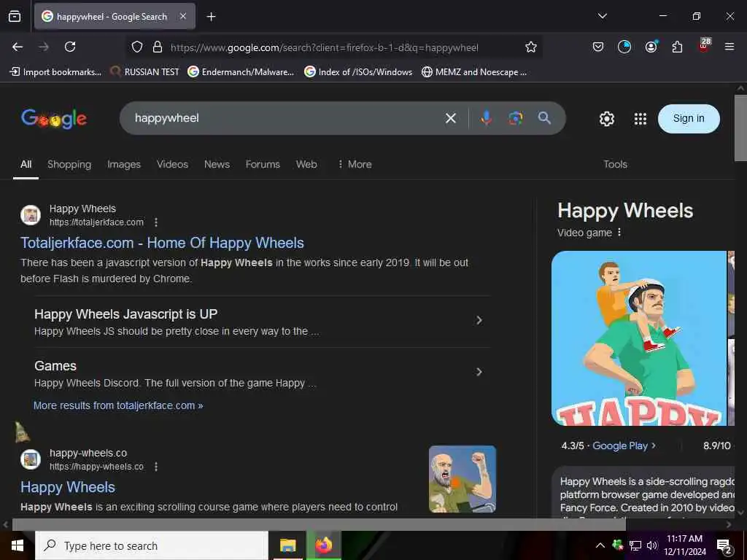Open More results from totaljerkface.com
This screenshot has width=747, height=560.
tap(118, 405)
